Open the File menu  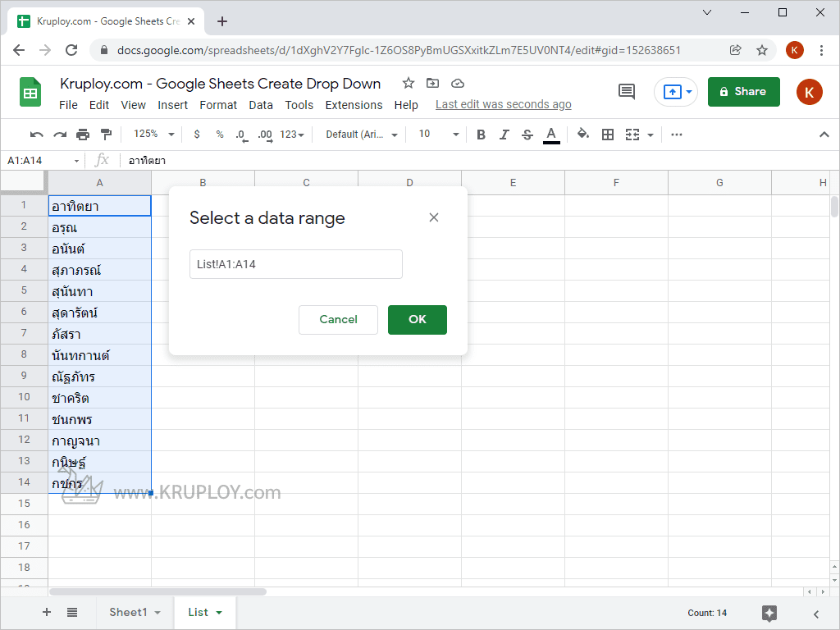68,105
